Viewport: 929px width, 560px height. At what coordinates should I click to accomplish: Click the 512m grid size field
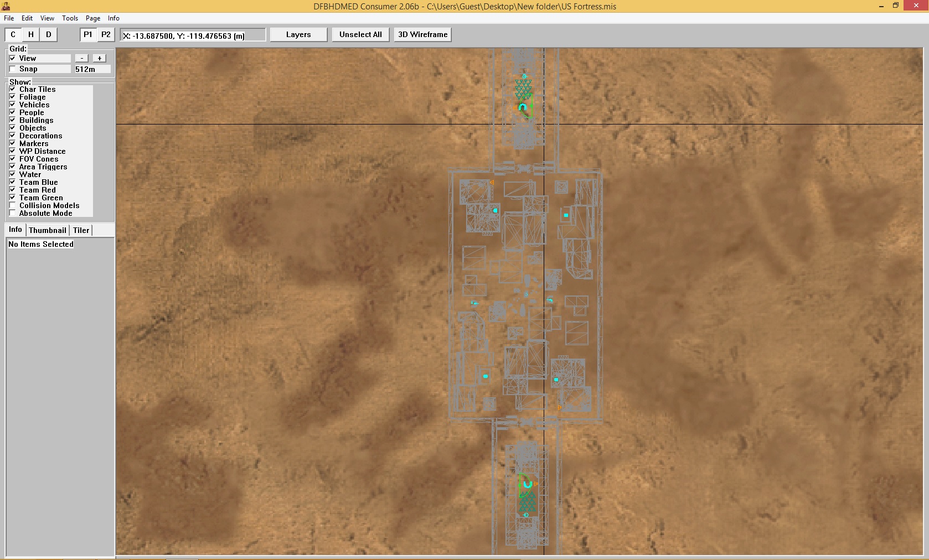coord(92,69)
